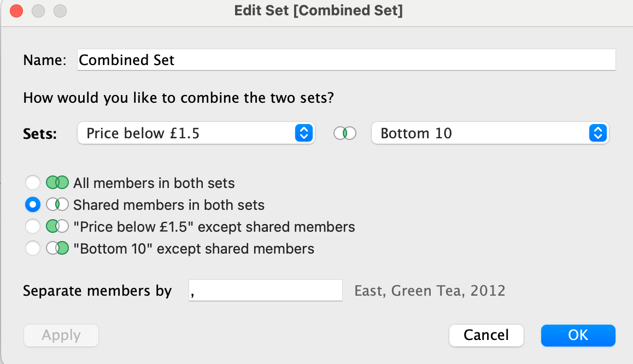Click the blue stepper arrows on Price below £1.5
This screenshot has width=633, height=364.
click(x=304, y=133)
